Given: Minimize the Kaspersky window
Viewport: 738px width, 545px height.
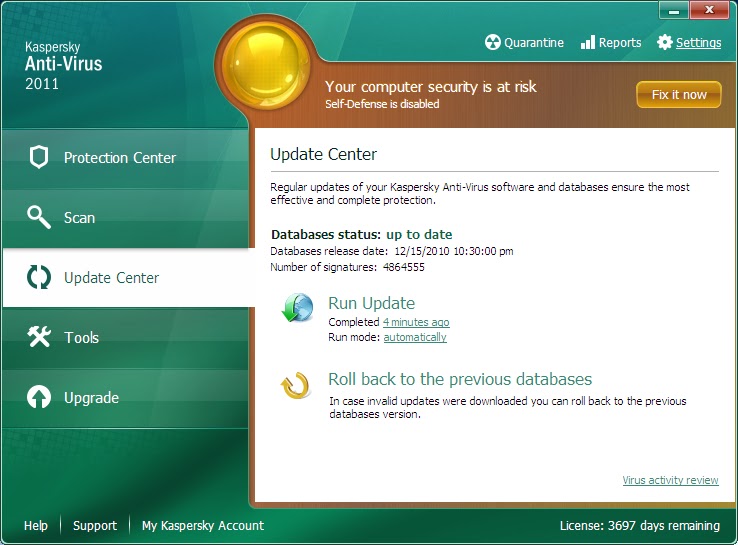Looking at the screenshot, I should pos(674,10).
